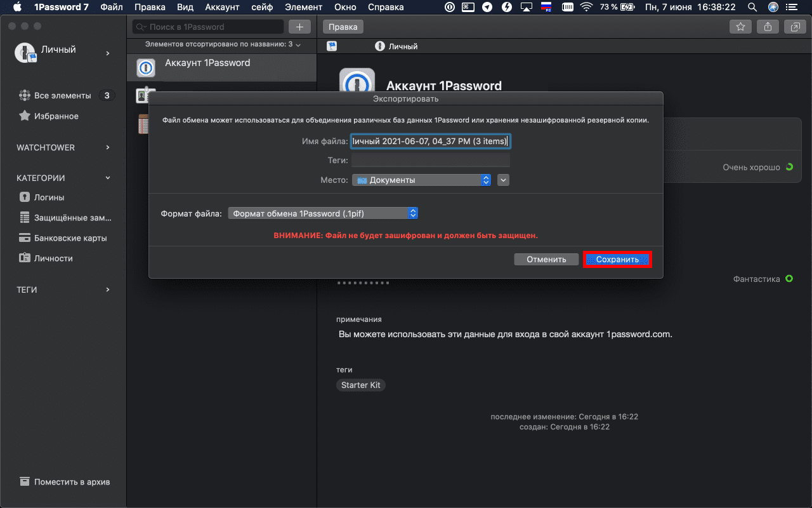Click the Сохранить button

[x=617, y=259]
